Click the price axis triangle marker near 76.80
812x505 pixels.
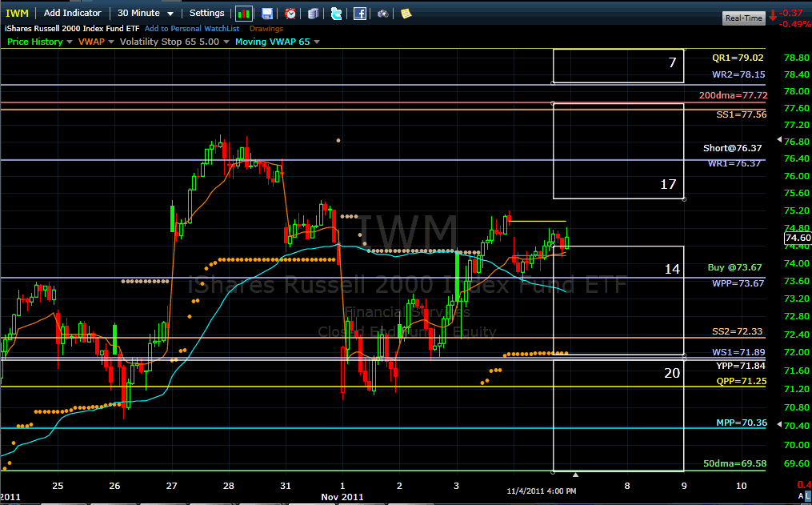pos(779,139)
